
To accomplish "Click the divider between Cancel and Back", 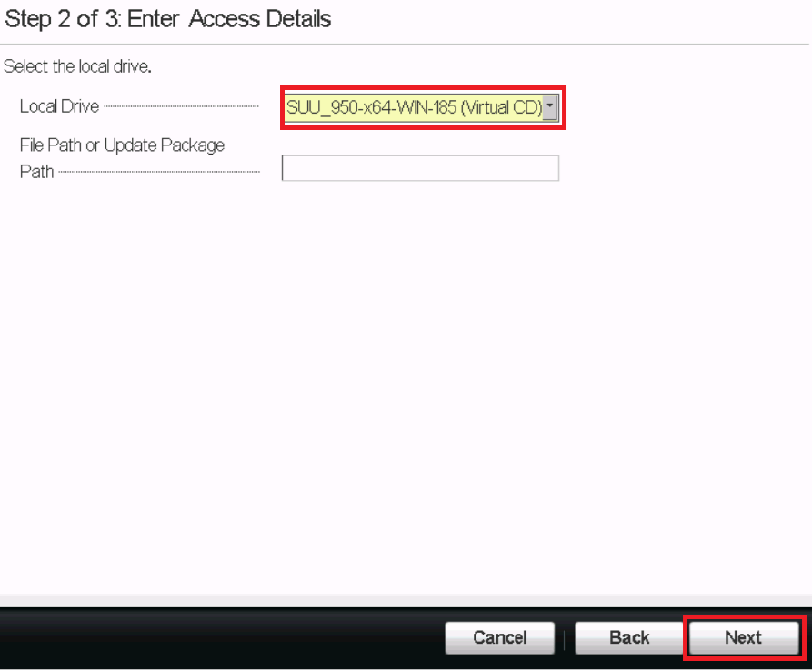I will pyautogui.click(x=565, y=639).
